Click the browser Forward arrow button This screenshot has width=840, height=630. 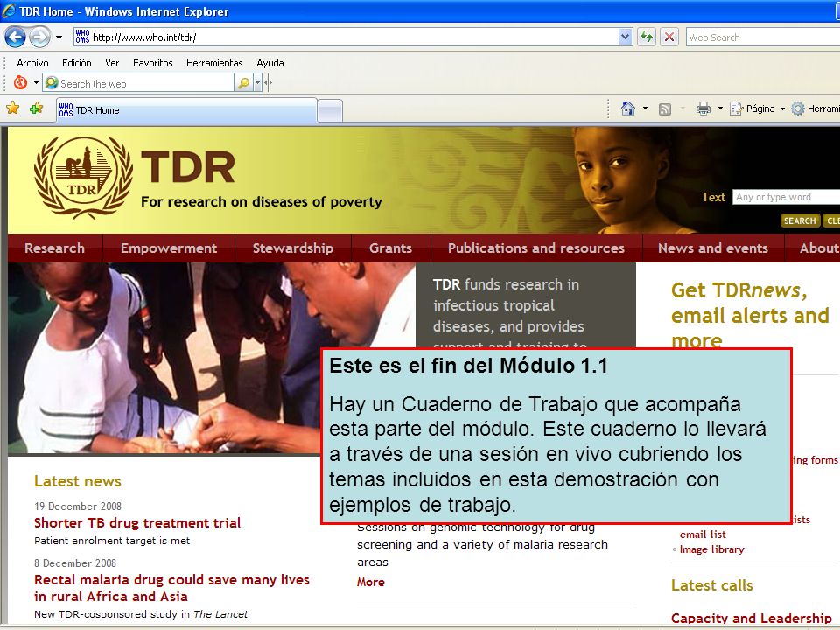(x=39, y=38)
